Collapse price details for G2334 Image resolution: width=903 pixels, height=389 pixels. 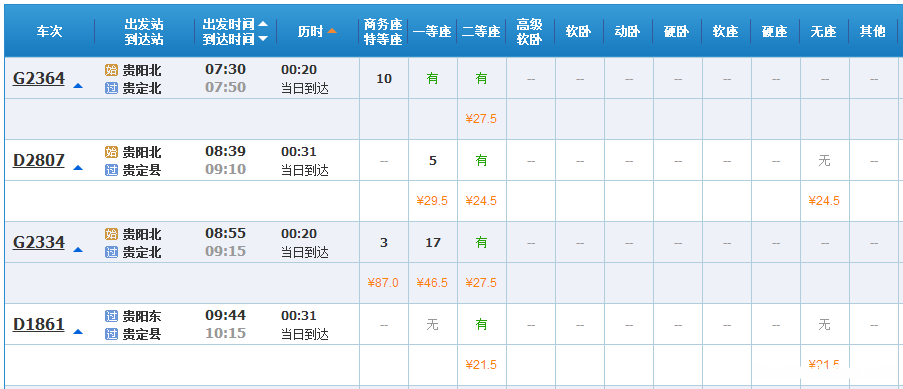tap(78, 250)
